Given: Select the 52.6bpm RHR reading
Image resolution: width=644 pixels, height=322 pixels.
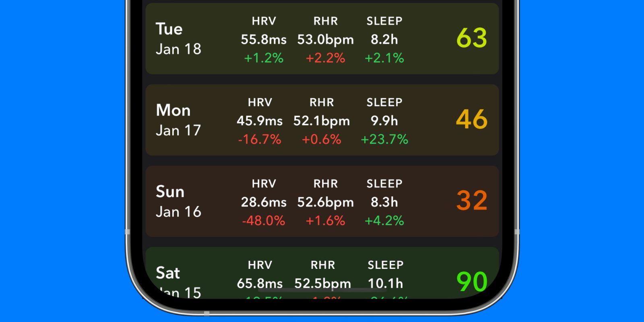Looking at the screenshot, I should point(325,202).
